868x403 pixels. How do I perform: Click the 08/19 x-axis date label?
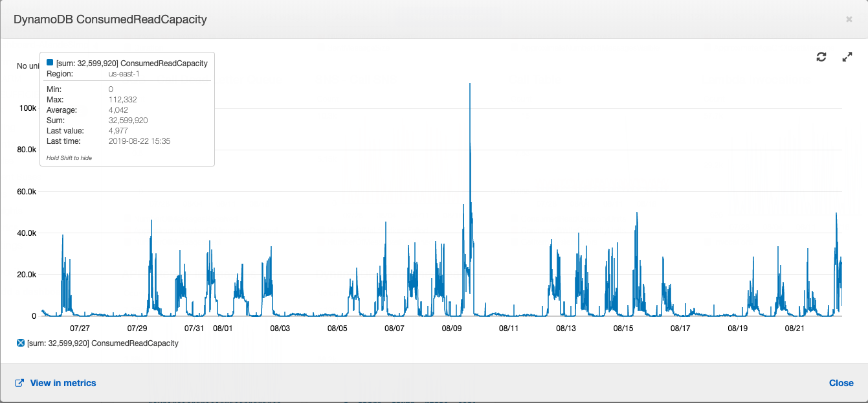[737, 328]
